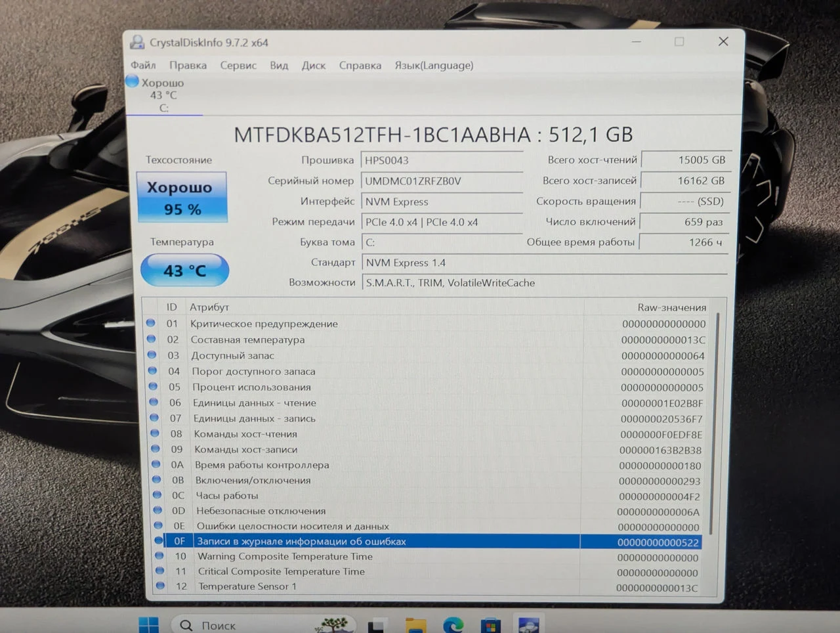Click the taskbar Поиск search box
Viewport: 840px width, 633px height.
[x=263, y=624]
